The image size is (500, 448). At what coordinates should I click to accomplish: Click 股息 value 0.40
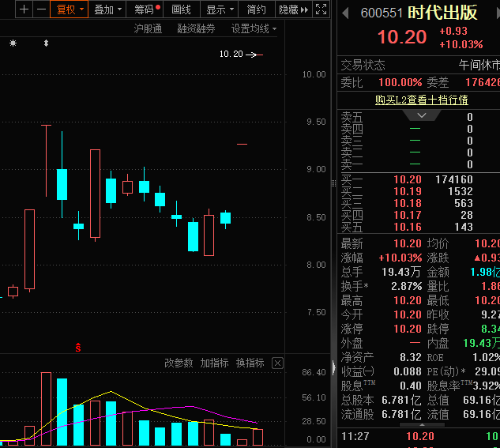click(411, 386)
